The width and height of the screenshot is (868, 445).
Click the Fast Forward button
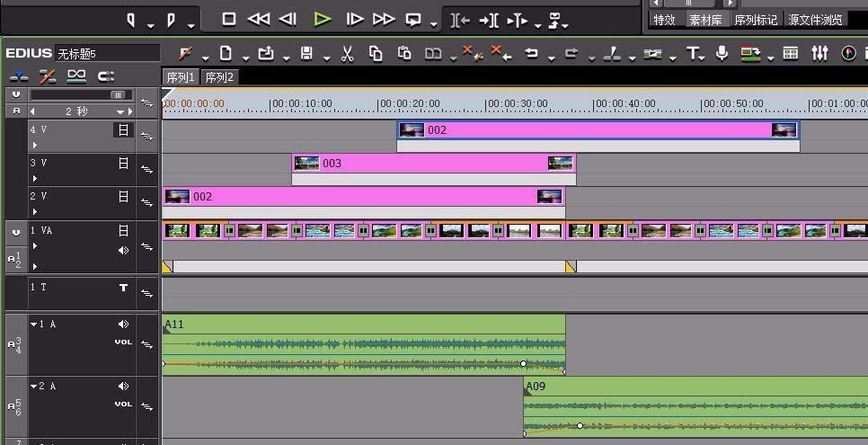point(383,19)
